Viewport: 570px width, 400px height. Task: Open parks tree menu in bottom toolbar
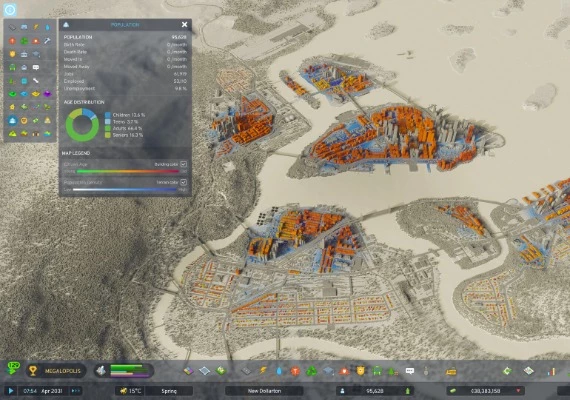[x=393, y=371]
